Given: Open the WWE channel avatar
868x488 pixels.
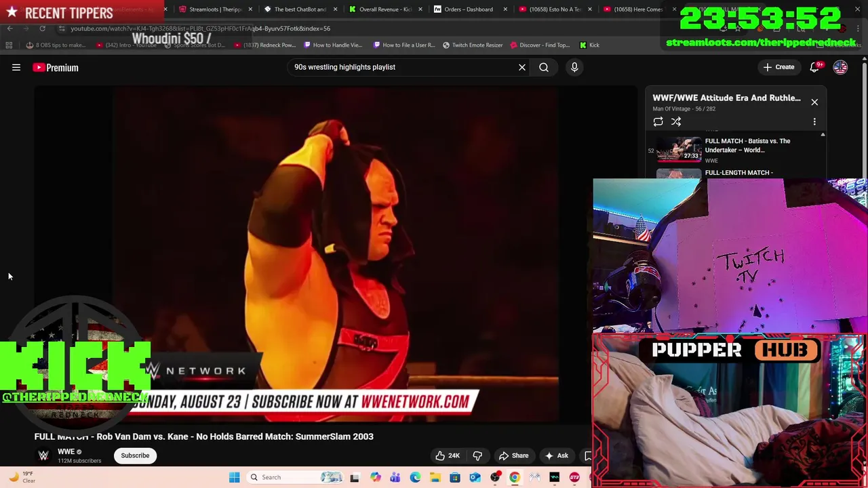Looking at the screenshot, I should pyautogui.click(x=43, y=455).
